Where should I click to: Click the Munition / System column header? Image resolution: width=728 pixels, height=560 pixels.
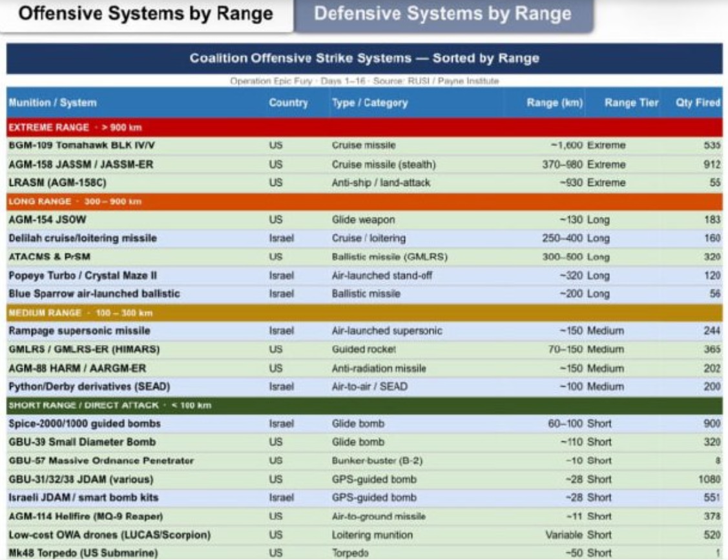pyautogui.click(x=52, y=103)
